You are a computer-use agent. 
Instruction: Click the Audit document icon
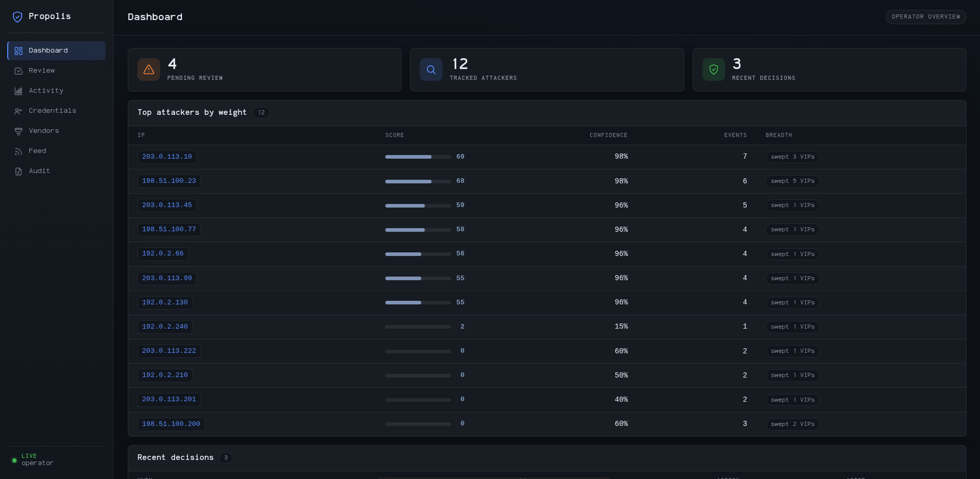pos(19,172)
